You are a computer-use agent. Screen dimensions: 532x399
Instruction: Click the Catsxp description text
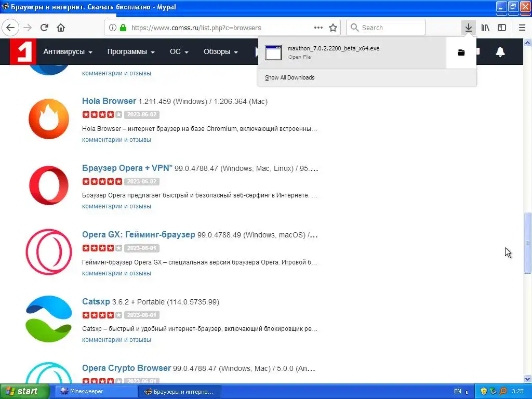point(199,329)
